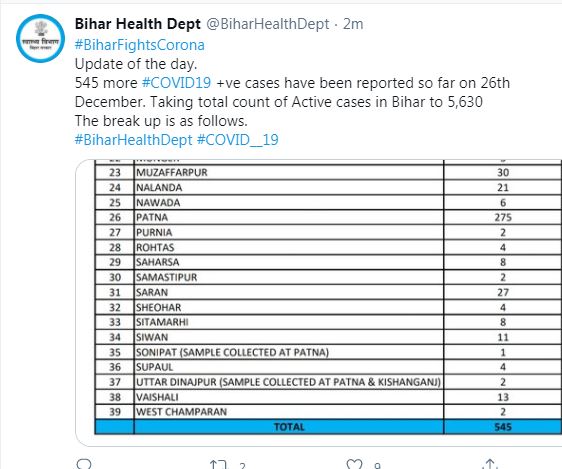Viewport: 562px width, 469px height.
Task: Visit the #COVID__19 hashtag page
Action: tap(238, 140)
